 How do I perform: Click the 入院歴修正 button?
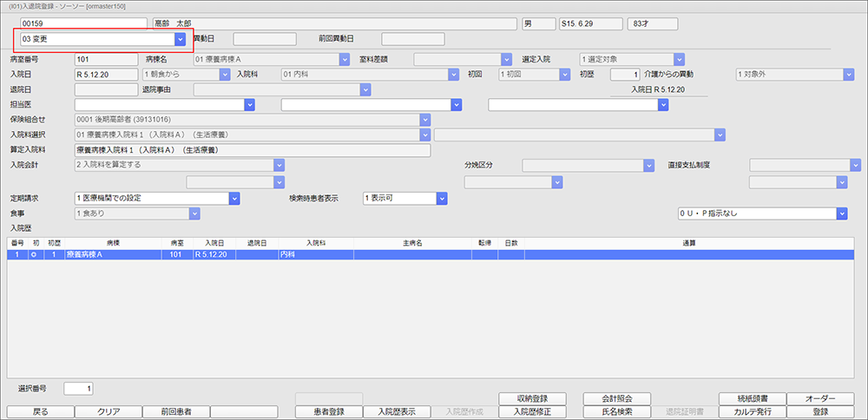click(534, 411)
